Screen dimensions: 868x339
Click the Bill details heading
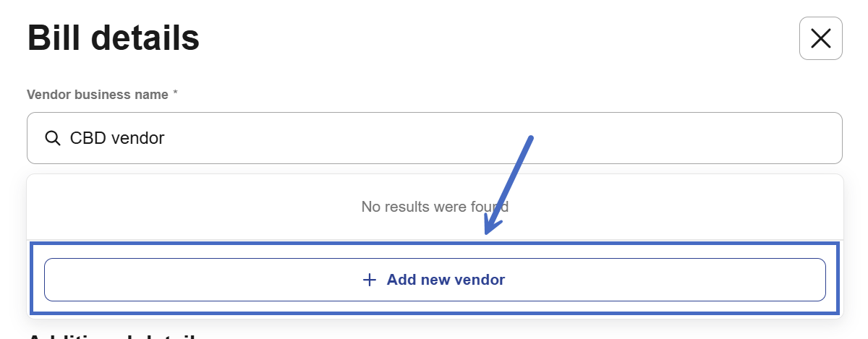[114, 38]
